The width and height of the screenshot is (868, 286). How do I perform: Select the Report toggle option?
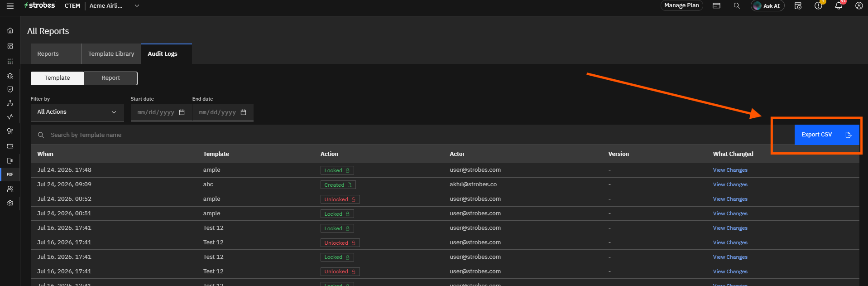click(x=110, y=78)
